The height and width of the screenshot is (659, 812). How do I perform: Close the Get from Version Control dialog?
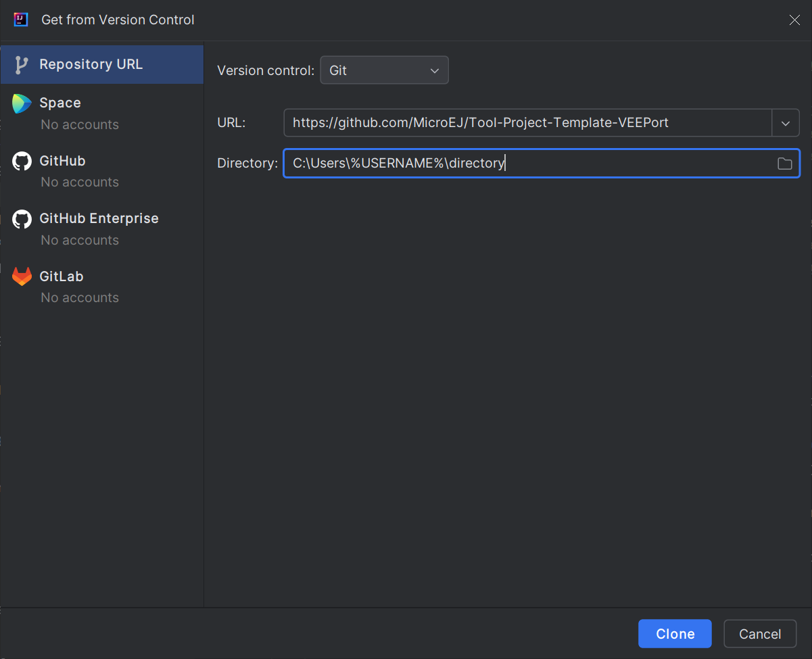794,20
